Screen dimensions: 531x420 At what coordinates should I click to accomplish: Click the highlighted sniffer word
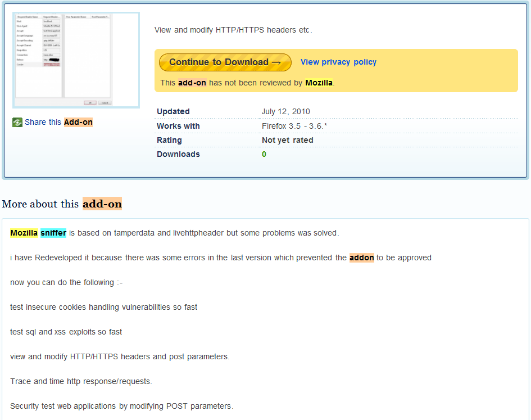tap(53, 233)
